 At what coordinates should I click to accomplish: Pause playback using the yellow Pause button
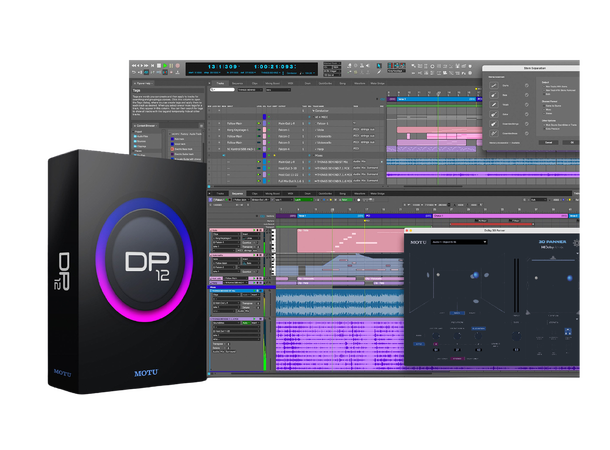(x=171, y=66)
